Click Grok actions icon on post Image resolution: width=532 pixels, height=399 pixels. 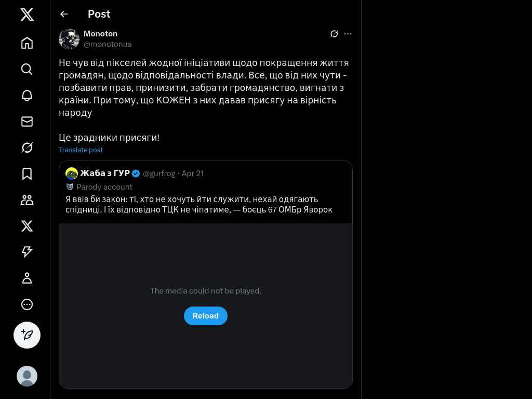click(x=334, y=34)
